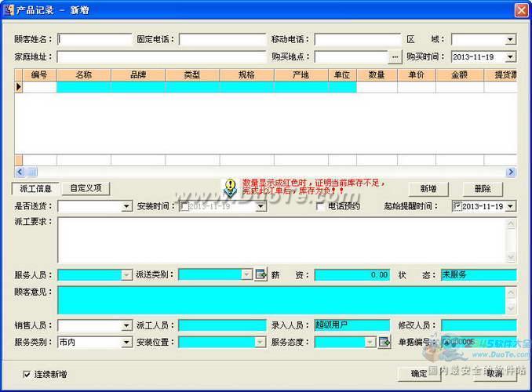Click the 家庭地址 input field
Screen dimensions: 532x392
click(162, 56)
